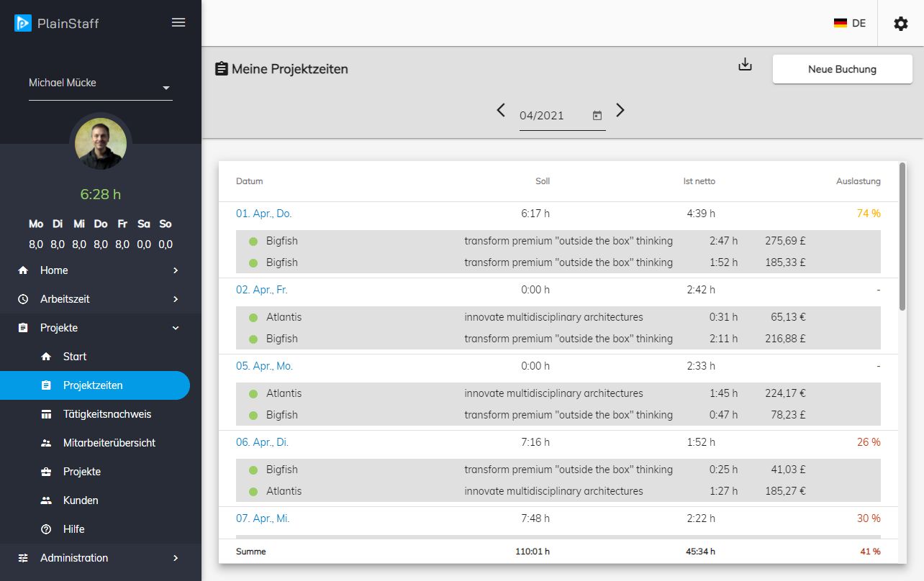Open the calendar picker icon

coord(597,116)
